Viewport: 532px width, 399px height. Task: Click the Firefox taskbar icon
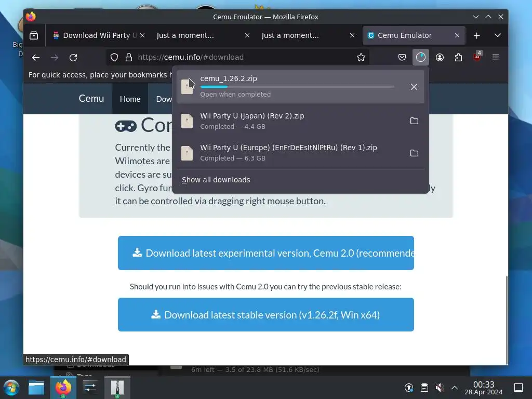pos(63,388)
